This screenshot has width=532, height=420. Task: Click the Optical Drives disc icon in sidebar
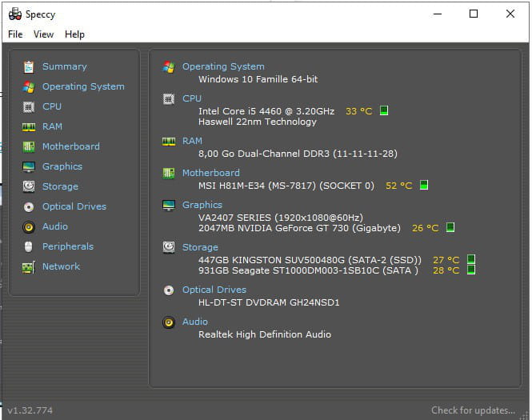pyautogui.click(x=29, y=207)
